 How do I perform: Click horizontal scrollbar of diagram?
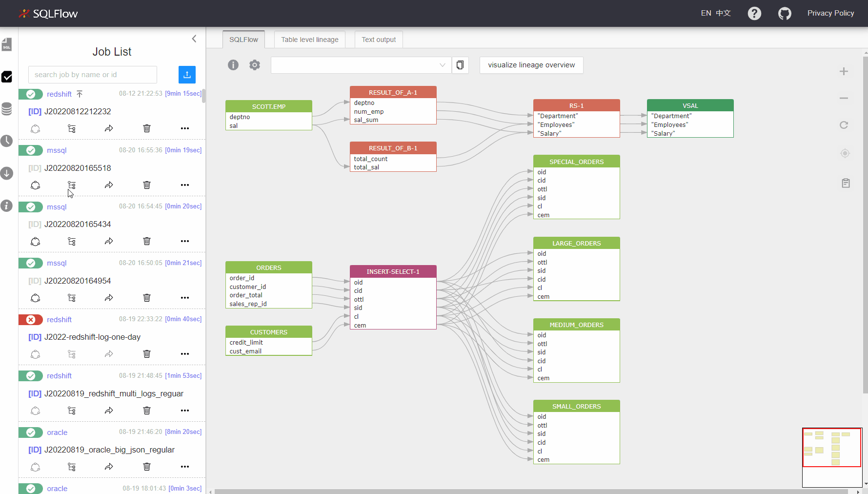point(532,492)
